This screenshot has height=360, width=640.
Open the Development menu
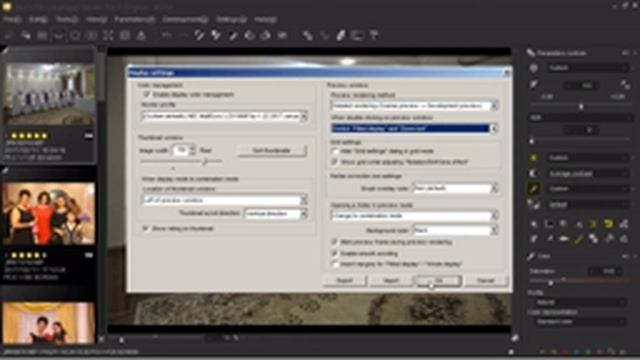pos(185,19)
